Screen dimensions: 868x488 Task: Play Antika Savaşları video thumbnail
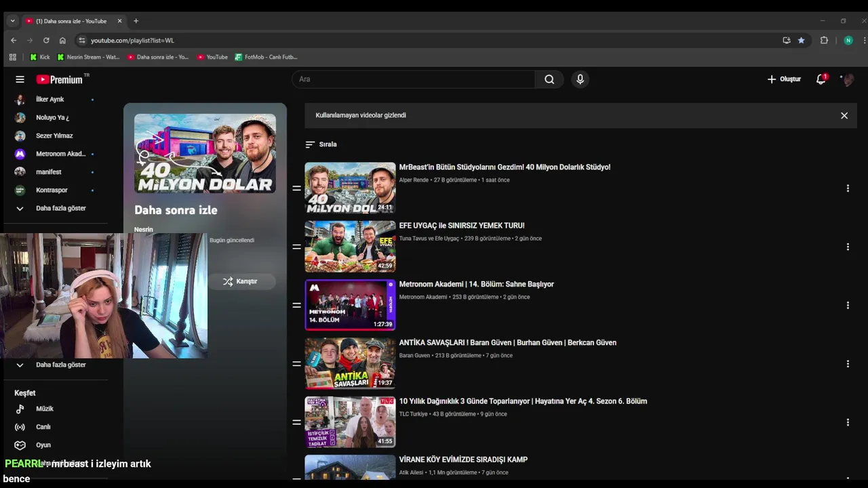click(350, 363)
